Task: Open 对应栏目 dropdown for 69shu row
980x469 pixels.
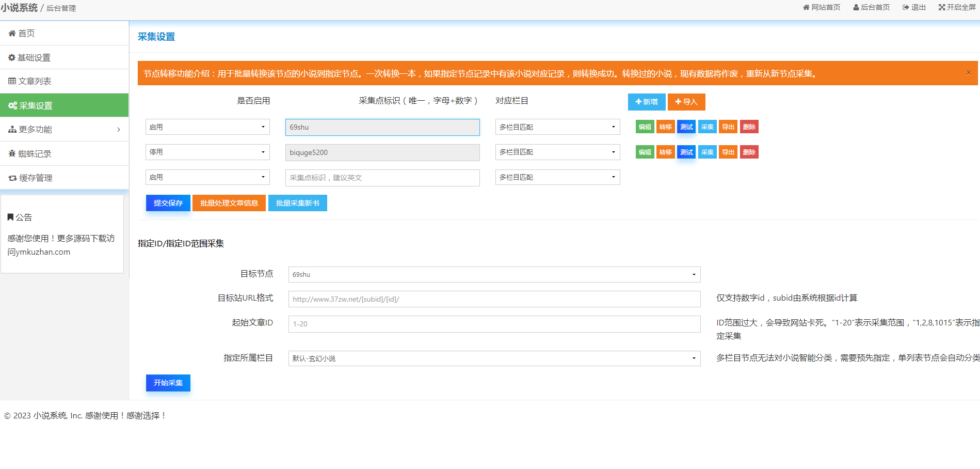Action: pos(557,127)
